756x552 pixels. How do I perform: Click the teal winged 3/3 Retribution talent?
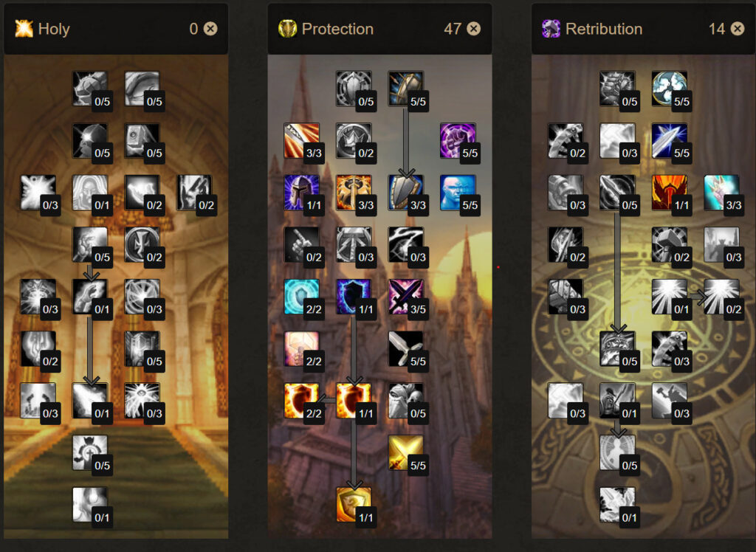722,193
